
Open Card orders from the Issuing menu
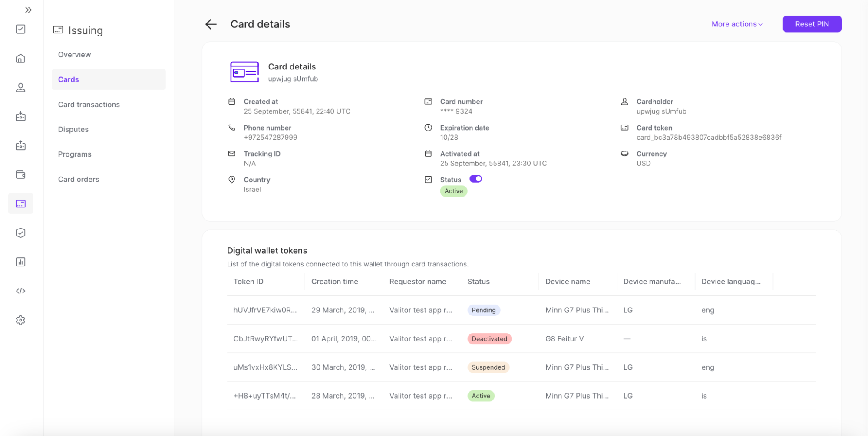tap(79, 179)
